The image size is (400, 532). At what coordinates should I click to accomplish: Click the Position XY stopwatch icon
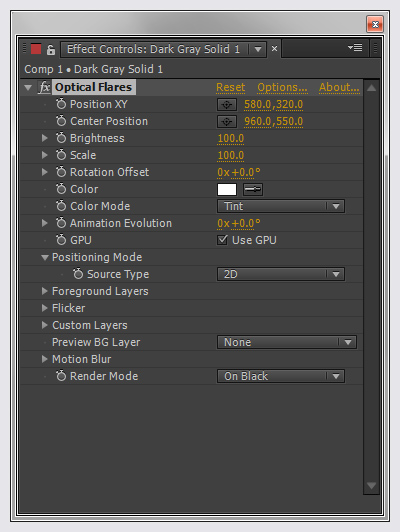(x=61, y=104)
